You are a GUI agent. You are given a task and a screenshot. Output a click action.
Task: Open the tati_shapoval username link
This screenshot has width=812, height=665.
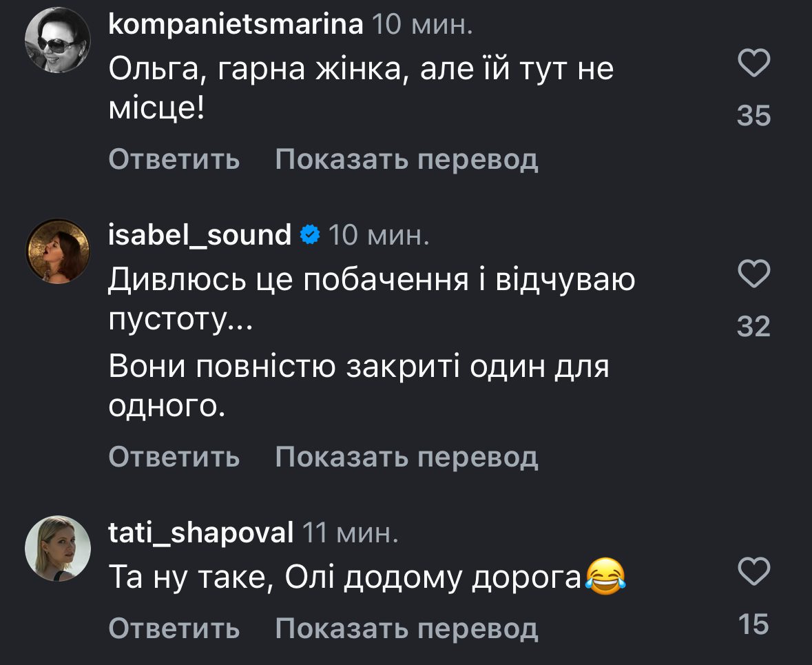(x=201, y=532)
